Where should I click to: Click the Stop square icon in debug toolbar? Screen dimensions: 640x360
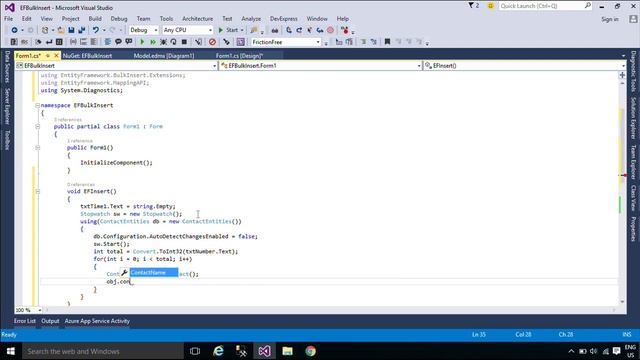184,42
